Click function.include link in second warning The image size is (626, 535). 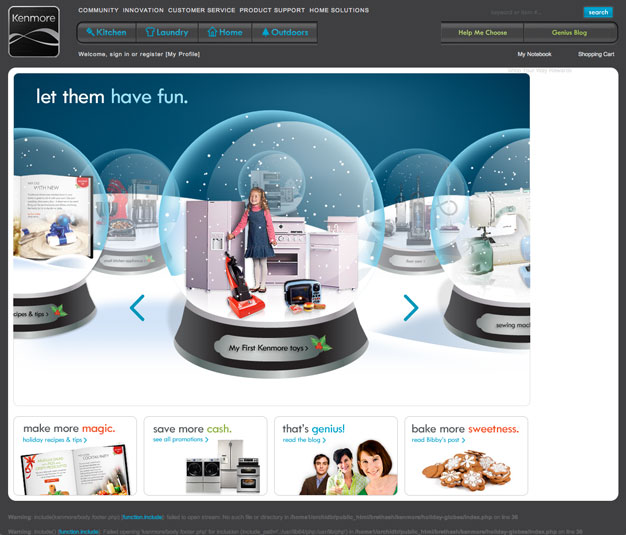pos(79,531)
